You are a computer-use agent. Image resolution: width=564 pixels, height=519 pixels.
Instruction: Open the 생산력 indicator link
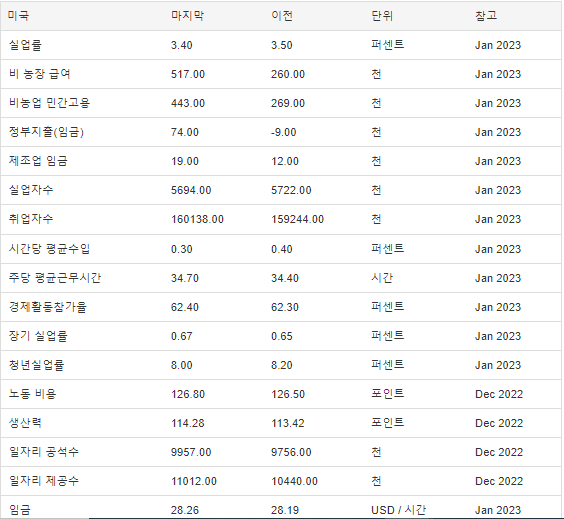coord(25,423)
